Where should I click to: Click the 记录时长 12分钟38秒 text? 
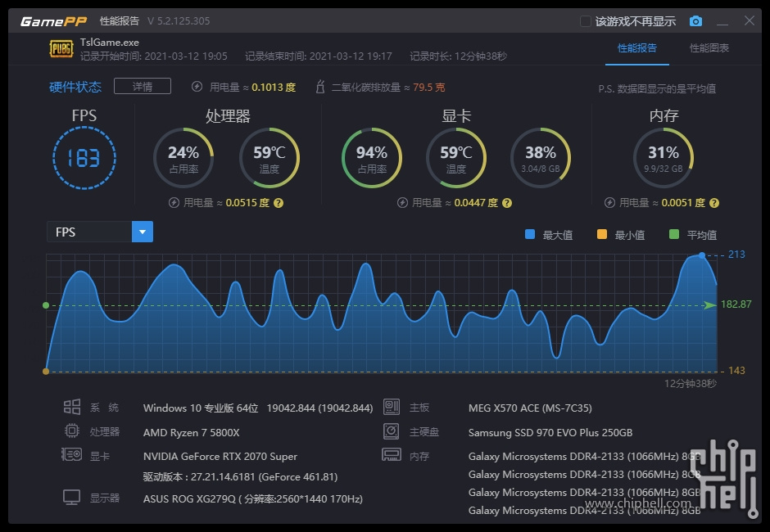458,56
